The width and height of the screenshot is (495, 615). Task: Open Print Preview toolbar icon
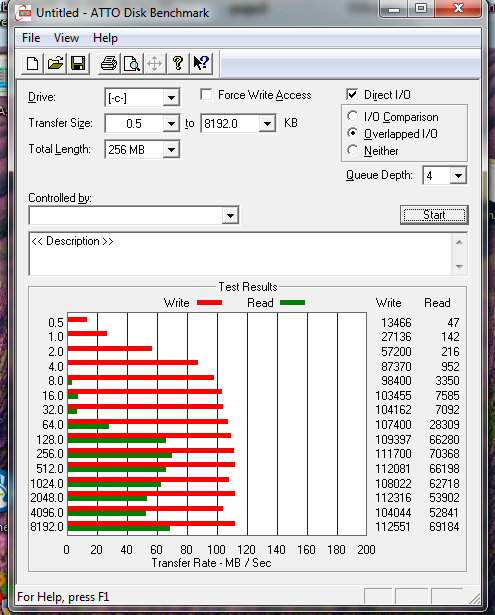pos(132,64)
